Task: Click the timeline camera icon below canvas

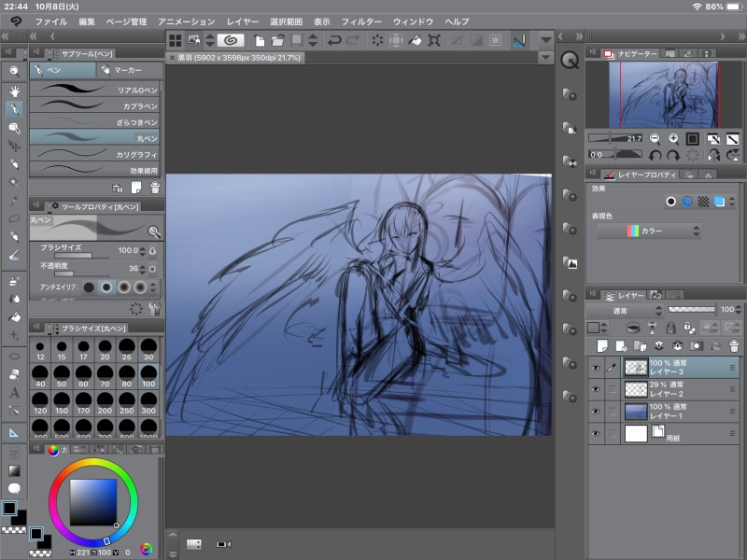Action: point(223,544)
